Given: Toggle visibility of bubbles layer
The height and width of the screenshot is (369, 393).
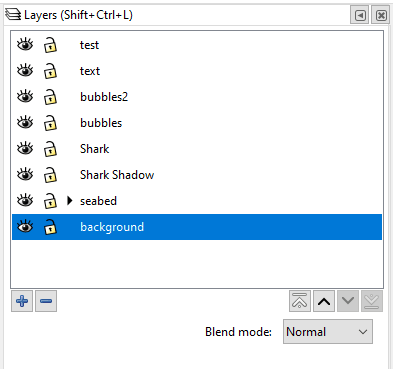Looking at the screenshot, I should pyautogui.click(x=25, y=122).
